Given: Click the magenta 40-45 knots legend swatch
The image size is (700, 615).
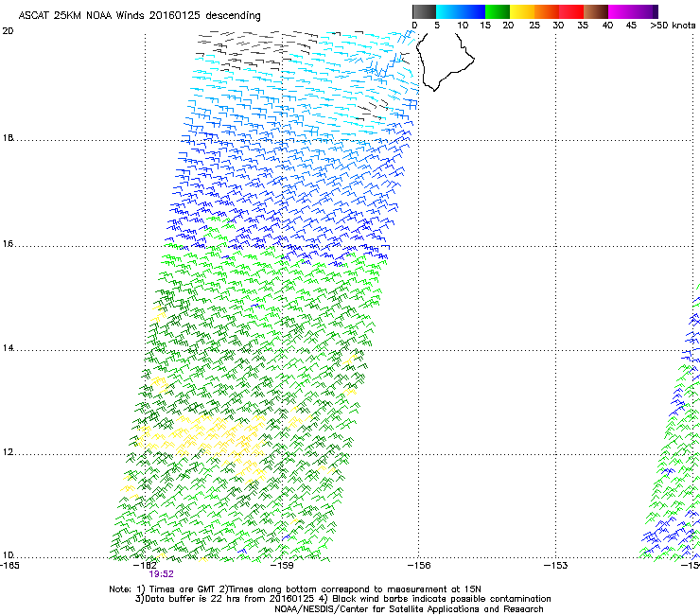Looking at the screenshot, I should pyautogui.click(x=621, y=11).
